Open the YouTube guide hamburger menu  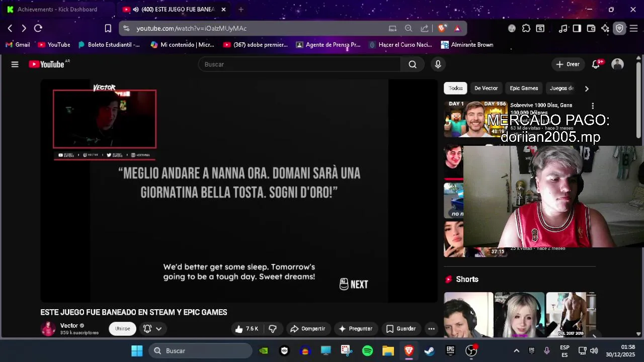click(15, 64)
